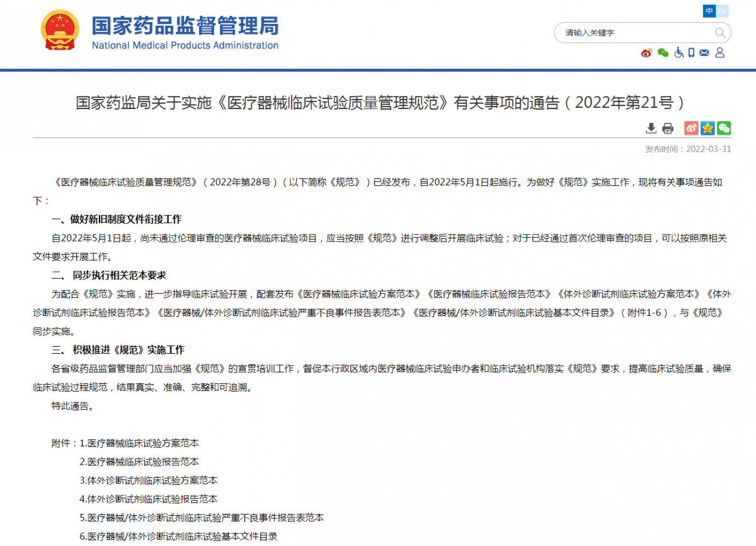Open the header WeChat bubbles icon

tap(663, 53)
